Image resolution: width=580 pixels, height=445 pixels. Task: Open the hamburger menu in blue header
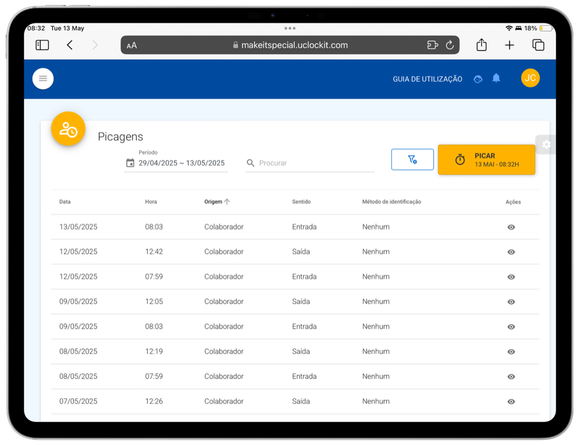coord(43,78)
